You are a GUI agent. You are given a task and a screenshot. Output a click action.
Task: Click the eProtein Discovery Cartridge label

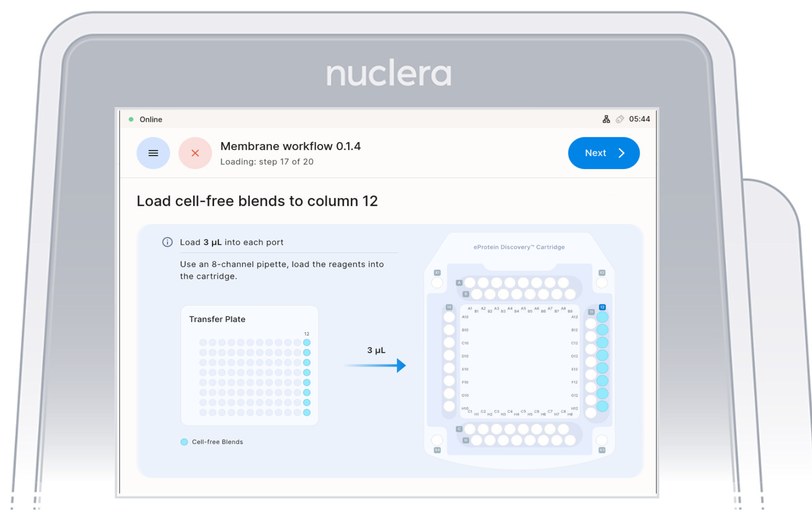click(519, 247)
